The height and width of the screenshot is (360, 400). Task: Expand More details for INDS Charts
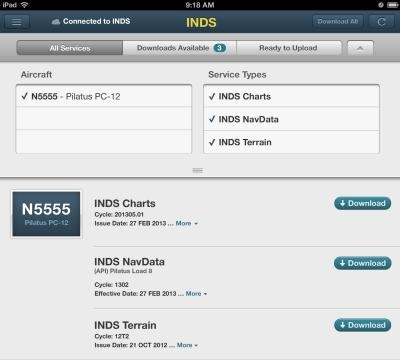pos(186,223)
